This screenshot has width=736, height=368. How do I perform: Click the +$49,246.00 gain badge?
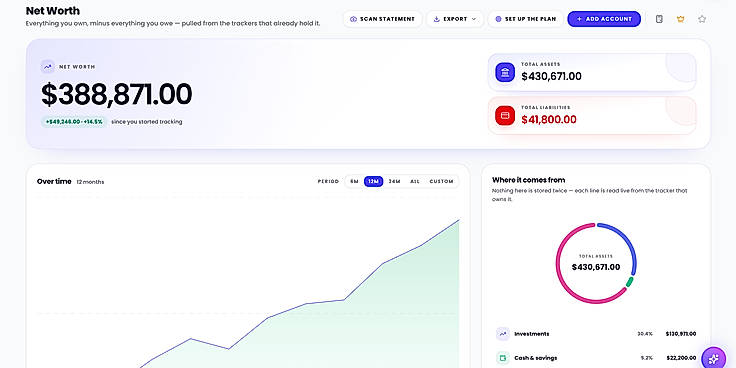(74, 122)
